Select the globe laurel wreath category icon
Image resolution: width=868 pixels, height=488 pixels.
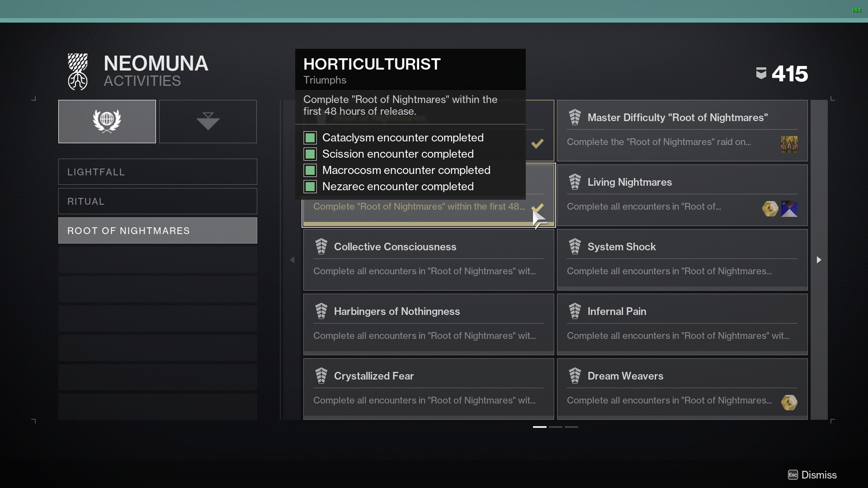tap(107, 121)
